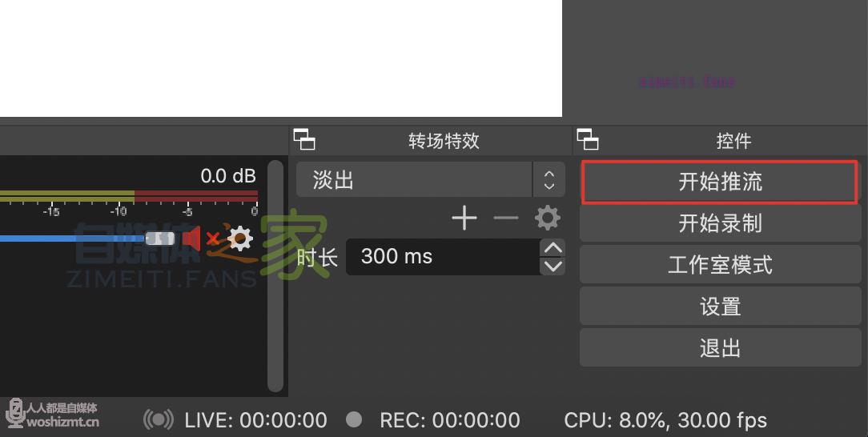This screenshot has width=868, height=437.
Task: Click the REC status dot indicator
Action: [x=354, y=419]
